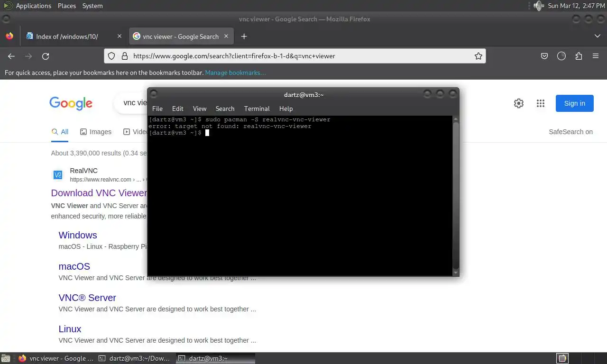Open the terminal Terminal menu
The width and height of the screenshot is (607, 364).
257,109
